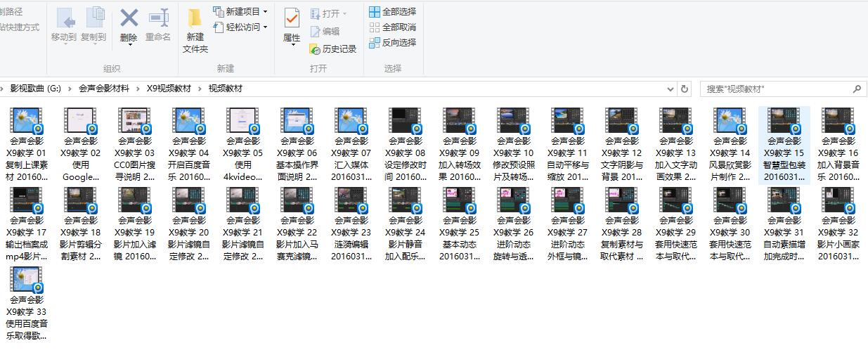The width and height of the screenshot is (868, 362).
Task: Select video X9教学 17 输出档案成mp4影片
Action: [27, 224]
